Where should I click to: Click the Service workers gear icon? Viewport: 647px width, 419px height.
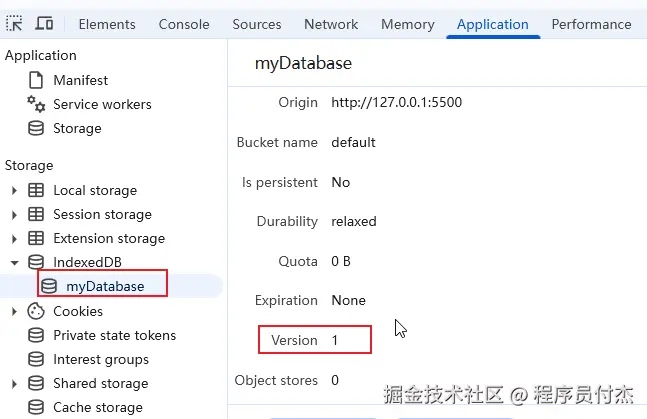36,104
